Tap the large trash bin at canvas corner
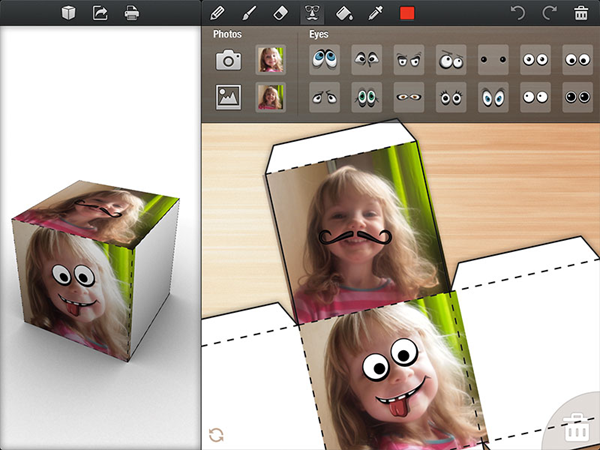 click(576, 427)
